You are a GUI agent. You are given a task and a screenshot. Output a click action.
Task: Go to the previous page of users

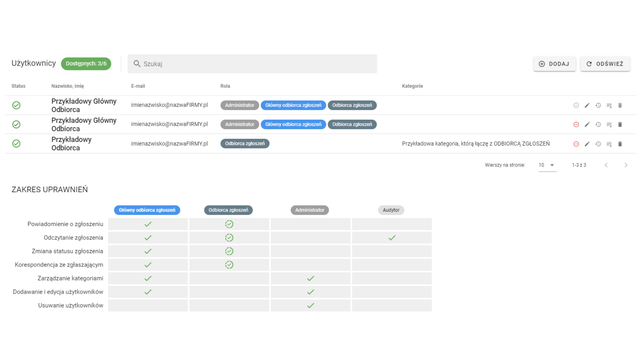(606, 165)
